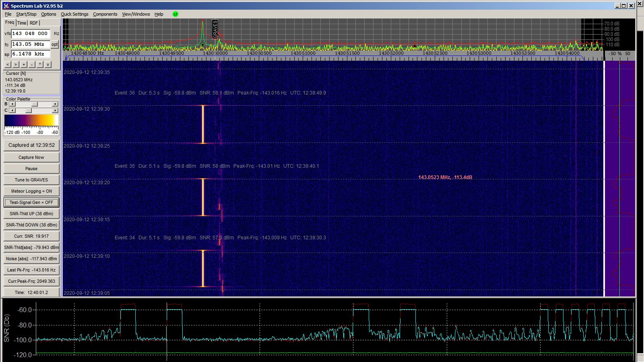Click the 143052000 frequency scale label
The height and width of the screenshot is (362, 644).
click(x=391, y=53)
